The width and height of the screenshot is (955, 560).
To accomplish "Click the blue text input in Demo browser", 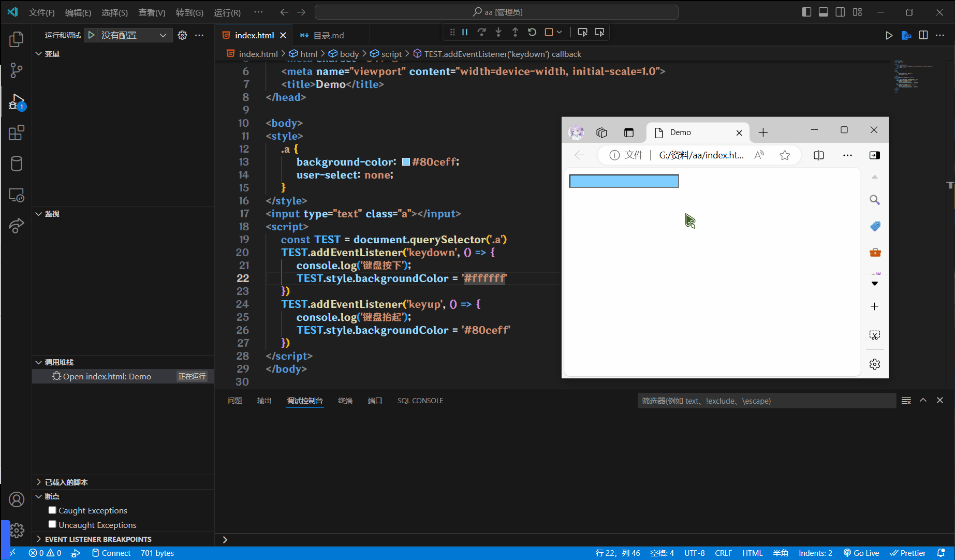I will click(x=624, y=181).
